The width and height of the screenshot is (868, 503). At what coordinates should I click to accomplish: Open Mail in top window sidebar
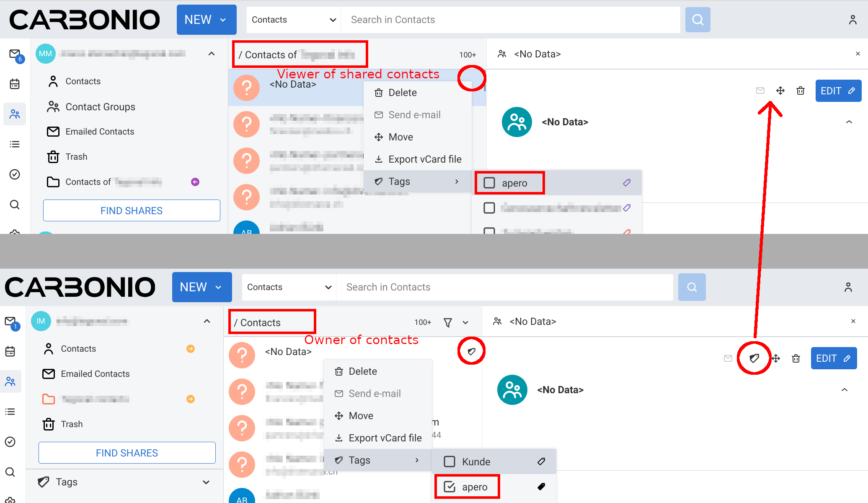click(x=15, y=54)
